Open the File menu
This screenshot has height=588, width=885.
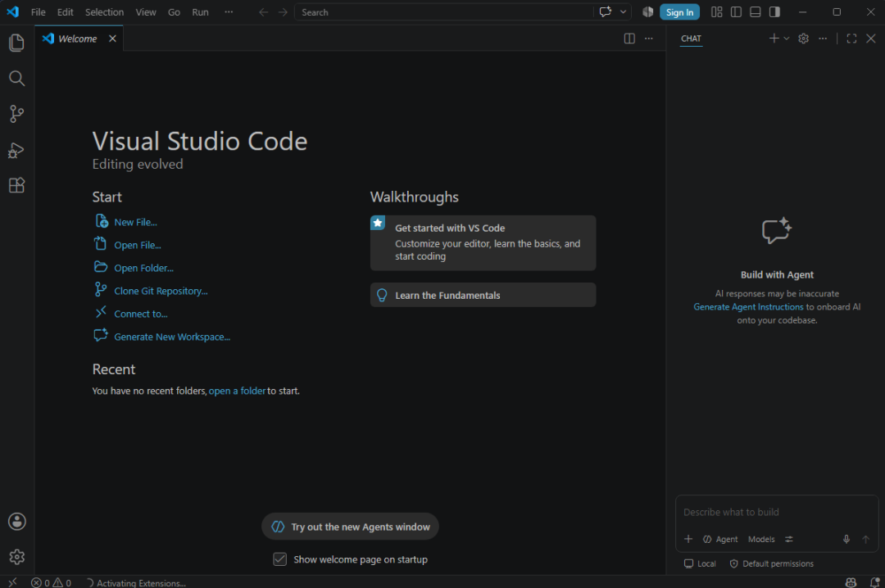[x=39, y=11]
